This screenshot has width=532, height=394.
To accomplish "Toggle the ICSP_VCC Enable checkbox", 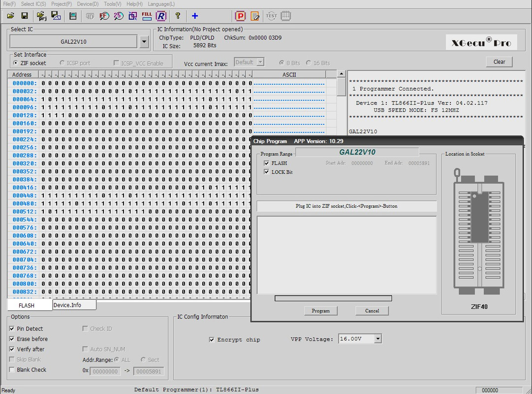I will (x=116, y=63).
